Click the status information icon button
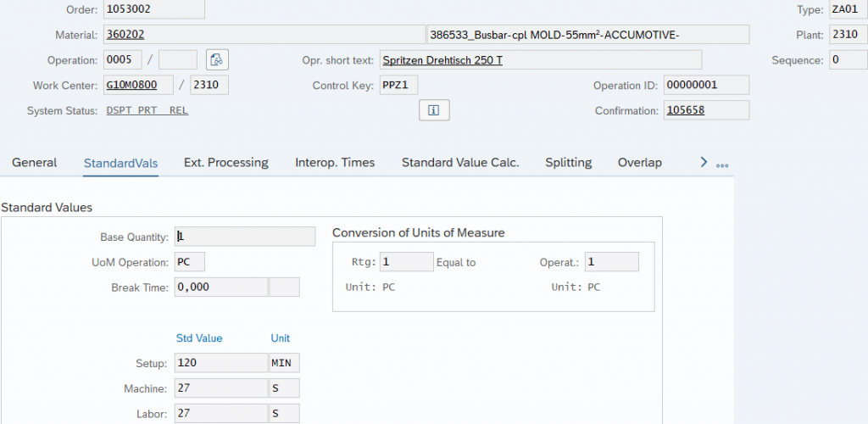 [x=433, y=111]
